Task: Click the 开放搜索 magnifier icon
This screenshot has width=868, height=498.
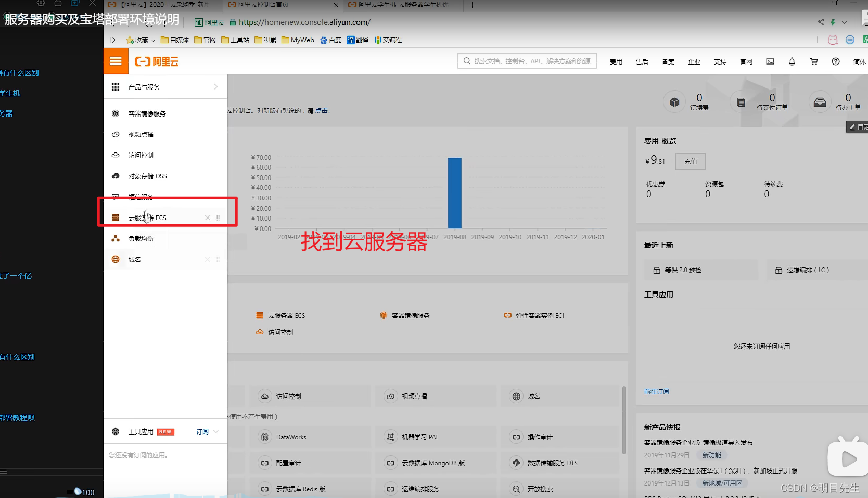Action: click(516, 489)
